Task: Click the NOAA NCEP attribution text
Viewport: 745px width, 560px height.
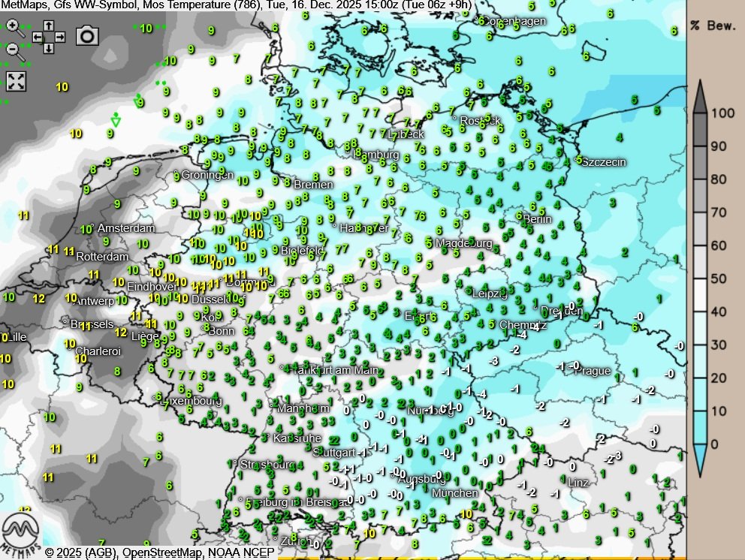Action: (239, 552)
